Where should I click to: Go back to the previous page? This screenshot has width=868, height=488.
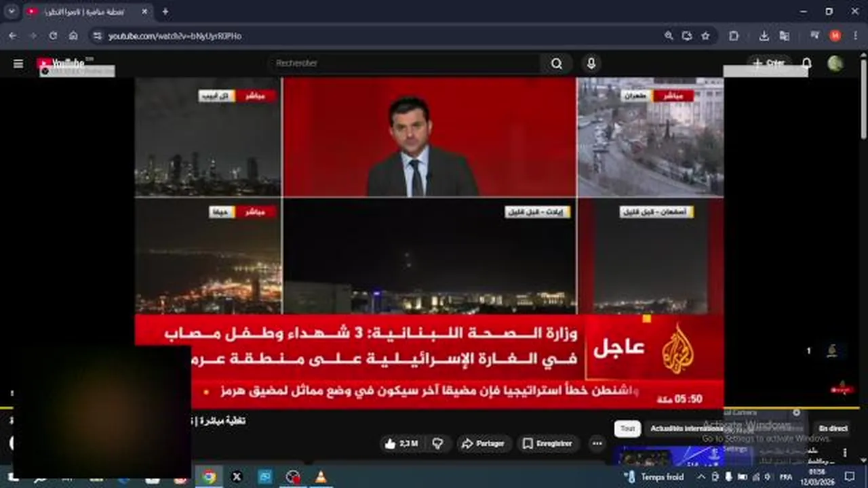click(13, 36)
